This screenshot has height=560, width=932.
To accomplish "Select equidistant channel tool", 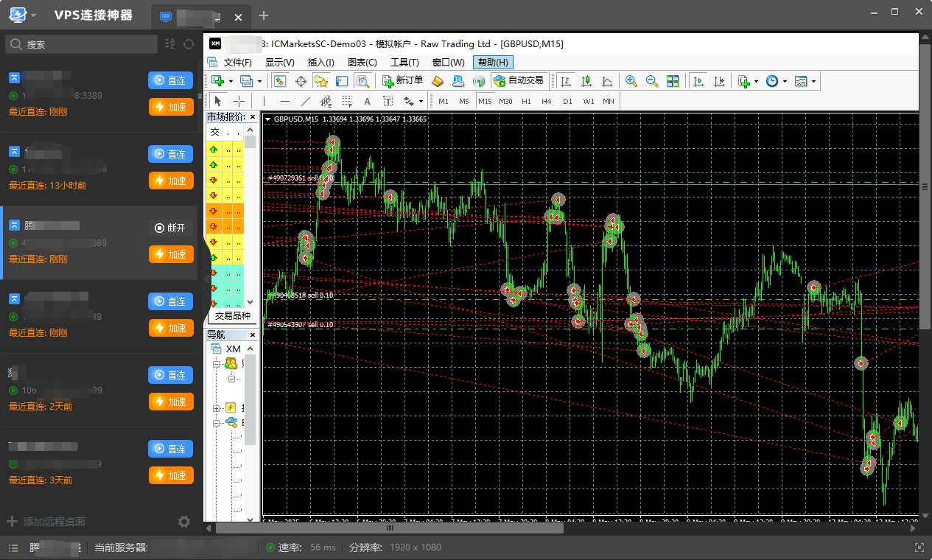I will tap(326, 101).
